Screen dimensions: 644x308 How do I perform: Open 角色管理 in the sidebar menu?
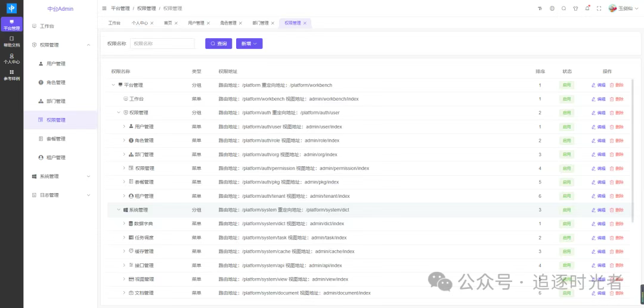[x=60, y=82]
